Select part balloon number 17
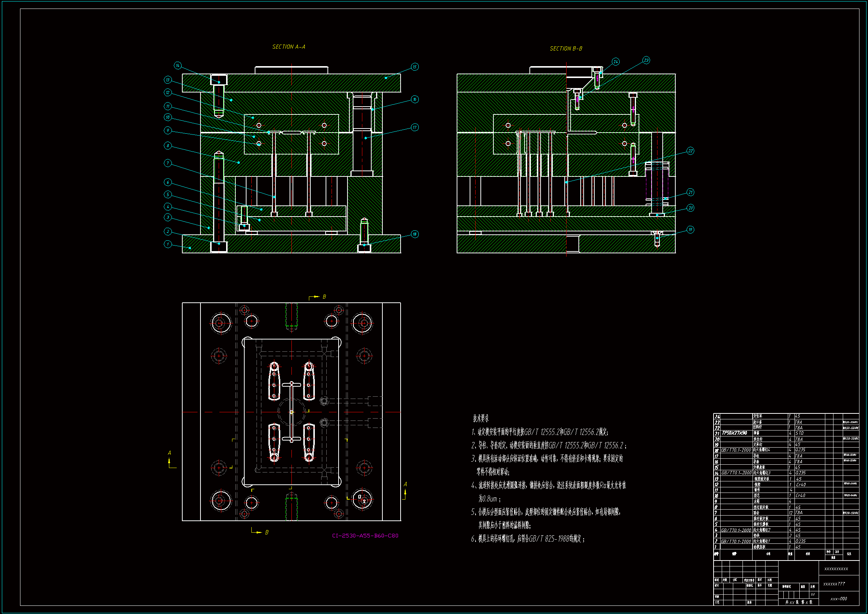The image size is (868, 614). pos(414,127)
